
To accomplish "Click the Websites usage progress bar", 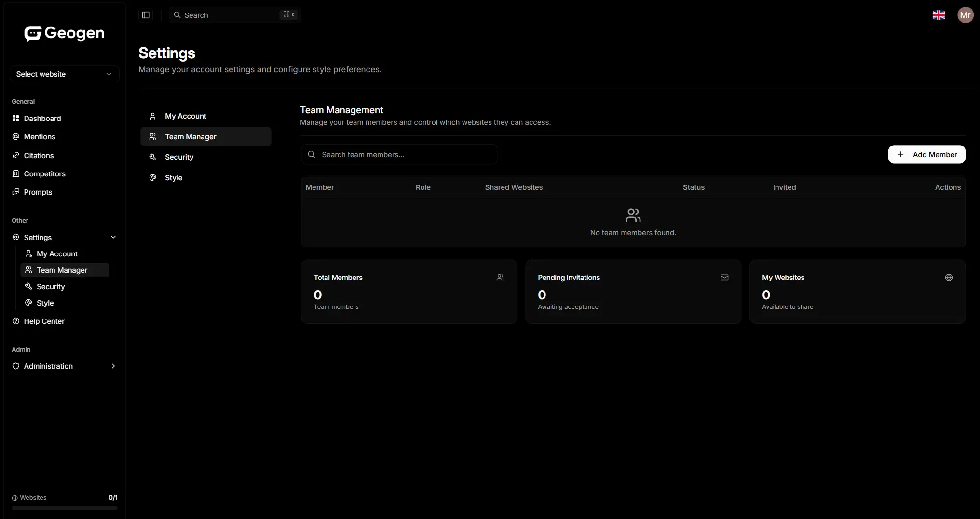I will pos(65,508).
